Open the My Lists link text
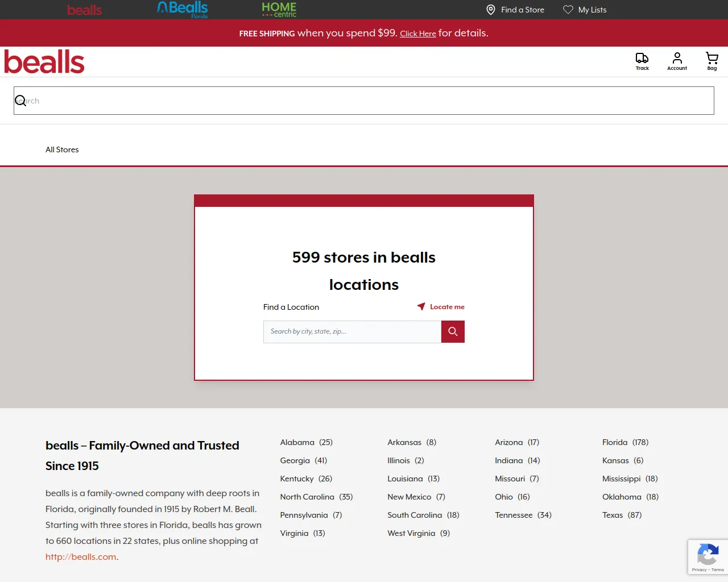This screenshot has width=728, height=582. coord(593,10)
